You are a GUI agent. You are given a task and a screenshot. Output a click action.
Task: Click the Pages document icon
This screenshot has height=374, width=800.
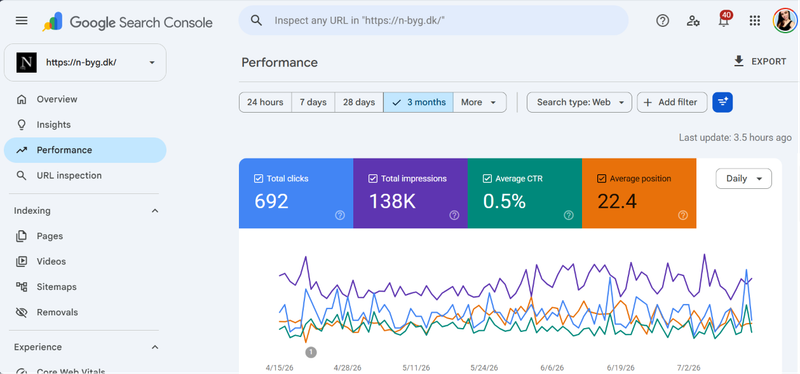tap(21, 236)
